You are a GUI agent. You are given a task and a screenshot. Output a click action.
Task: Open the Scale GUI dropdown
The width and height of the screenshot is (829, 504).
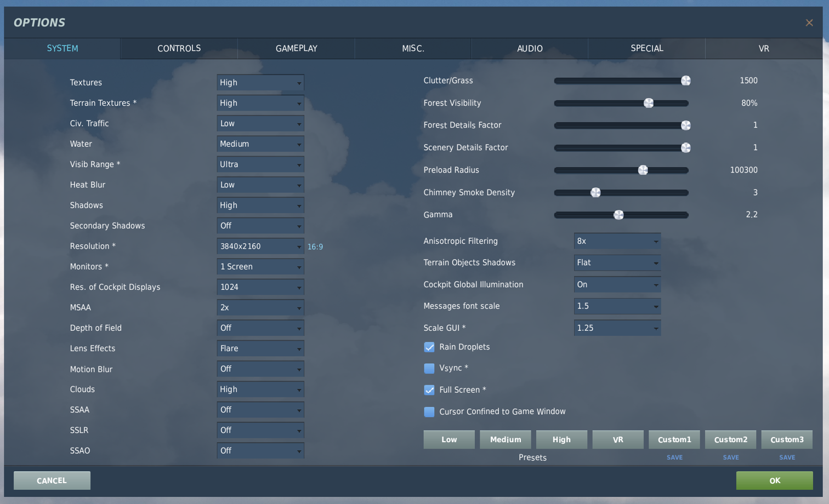(x=617, y=328)
